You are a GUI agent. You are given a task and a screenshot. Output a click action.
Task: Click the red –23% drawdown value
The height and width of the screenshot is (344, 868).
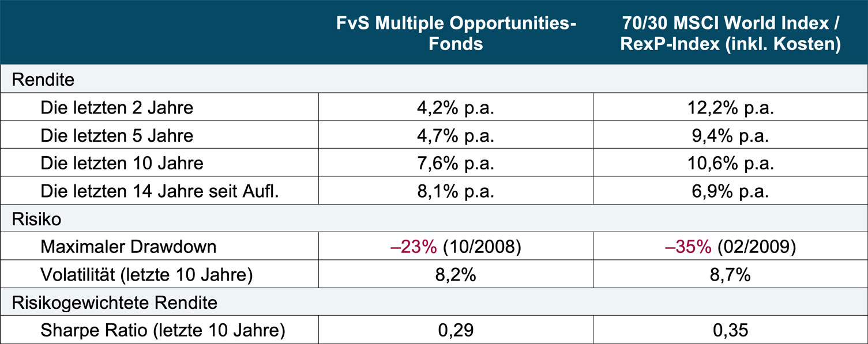[414, 247]
